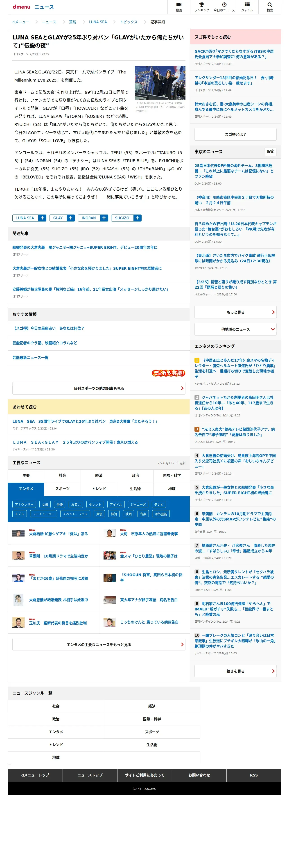Click dメニュートップ in footer
Screen dimensions: 289x868
(x=35, y=775)
